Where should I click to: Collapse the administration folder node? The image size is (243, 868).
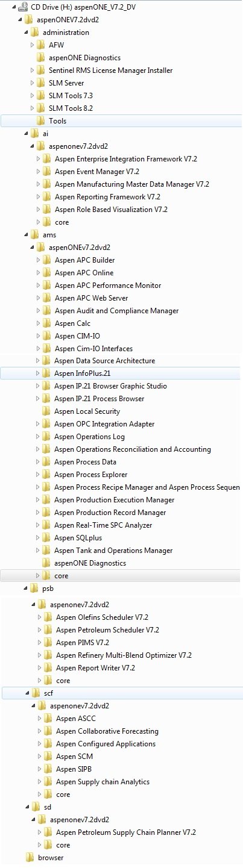coord(25,33)
